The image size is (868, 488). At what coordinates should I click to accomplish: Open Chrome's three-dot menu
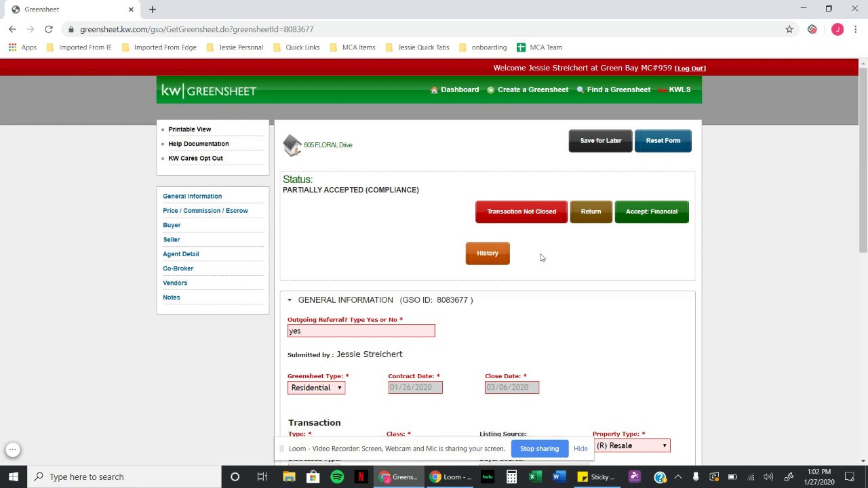tap(856, 29)
